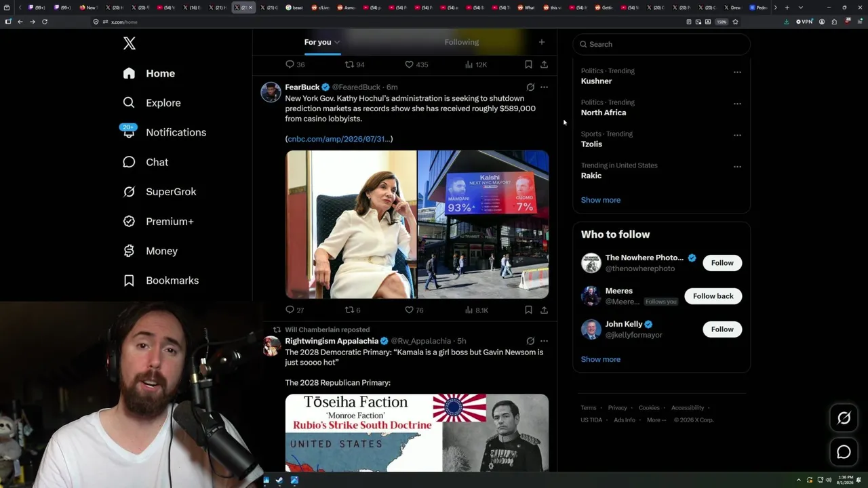Go to Home in the sidebar
The width and height of the screenshot is (868, 488).
tap(149, 73)
